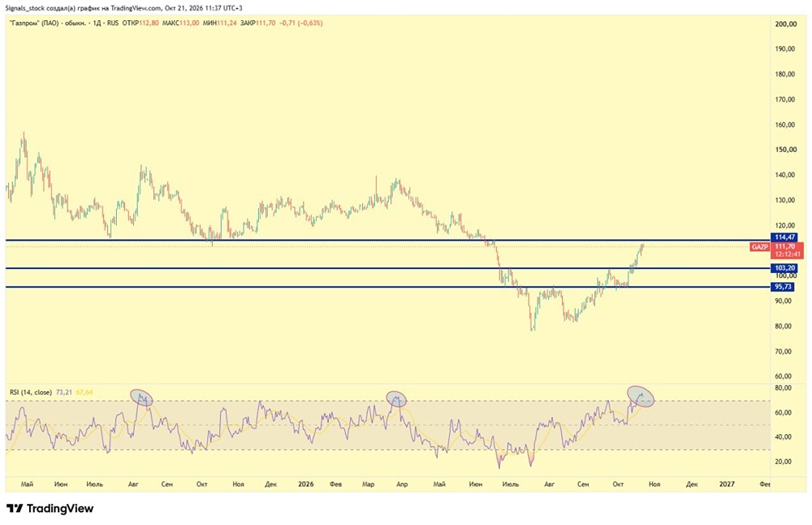The width and height of the screenshot is (812, 525).
Task: Click the 90,00 price axis label
Action: pyautogui.click(x=783, y=302)
